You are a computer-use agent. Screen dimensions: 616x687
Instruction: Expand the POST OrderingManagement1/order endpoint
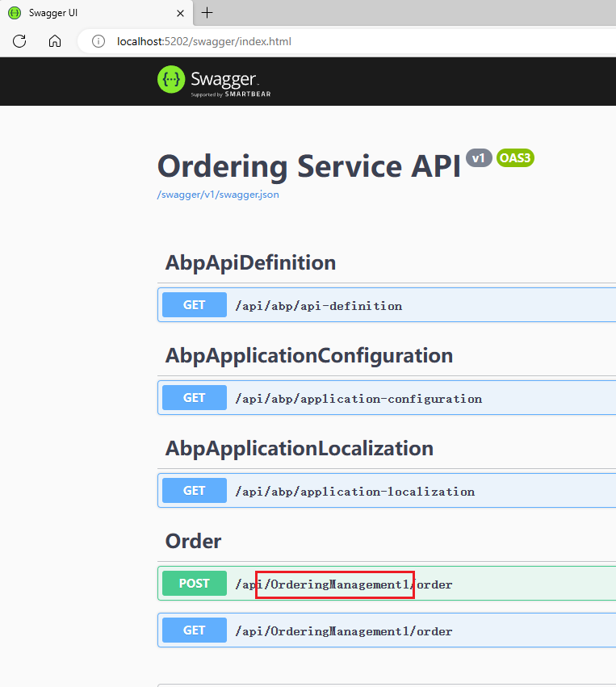387,584
